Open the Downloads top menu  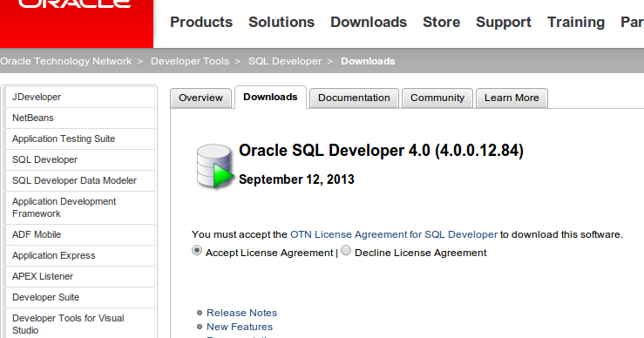point(369,22)
